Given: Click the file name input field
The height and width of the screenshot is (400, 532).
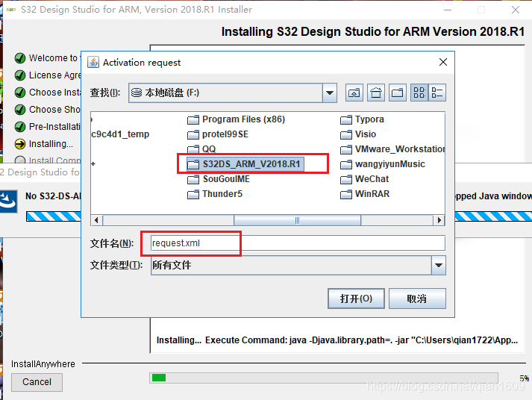Looking at the screenshot, I should coord(297,243).
